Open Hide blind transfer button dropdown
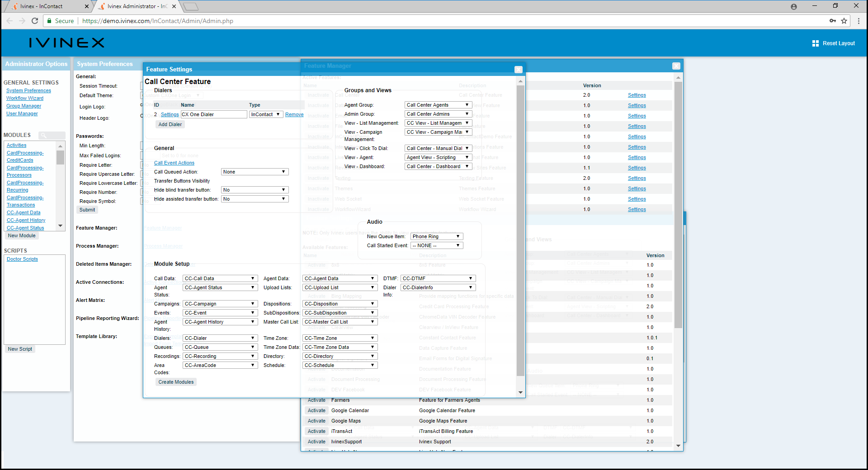The height and width of the screenshot is (470, 868). click(x=255, y=190)
